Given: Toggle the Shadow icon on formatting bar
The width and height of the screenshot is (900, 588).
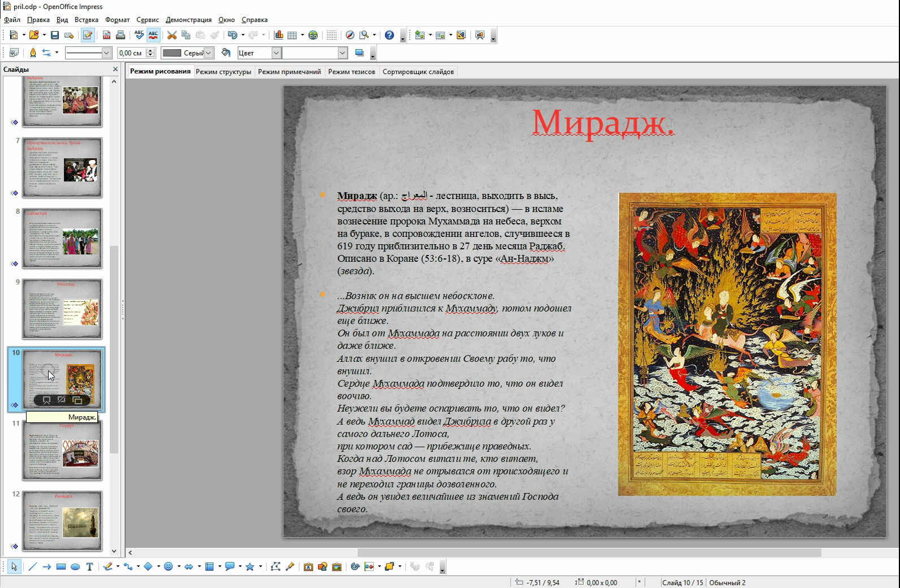Looking at the screenshot, I should click(359, 53).
